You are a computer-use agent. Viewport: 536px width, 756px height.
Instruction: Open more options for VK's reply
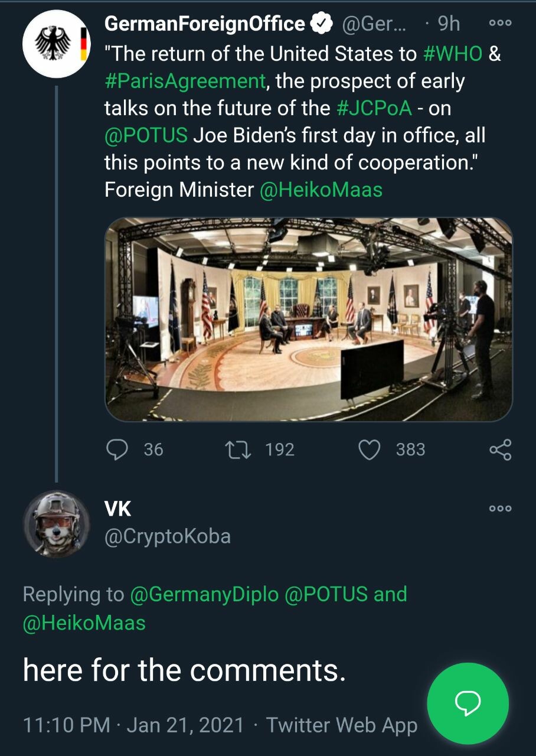coord(501,509)
